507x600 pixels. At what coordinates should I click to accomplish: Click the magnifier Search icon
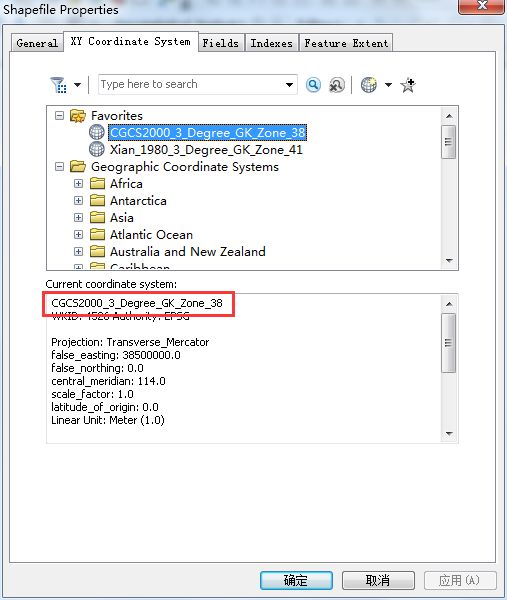click(x=313, y=85)
